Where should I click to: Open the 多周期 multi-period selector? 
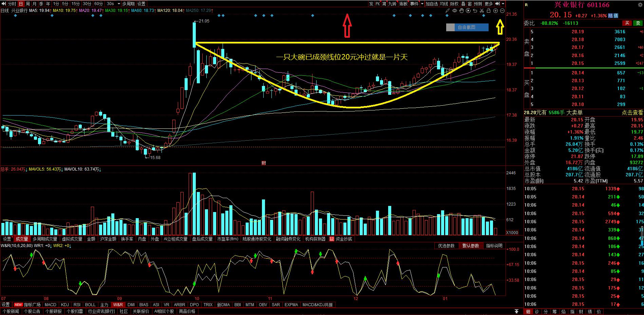point(129,4)
